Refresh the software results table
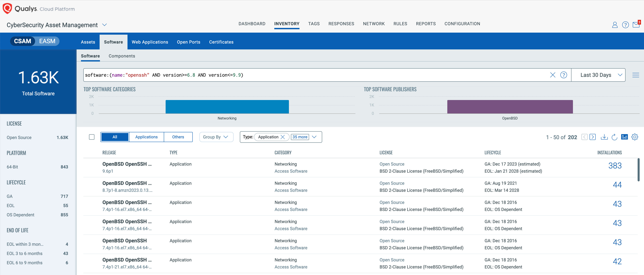644x275 pixels. 614,137
